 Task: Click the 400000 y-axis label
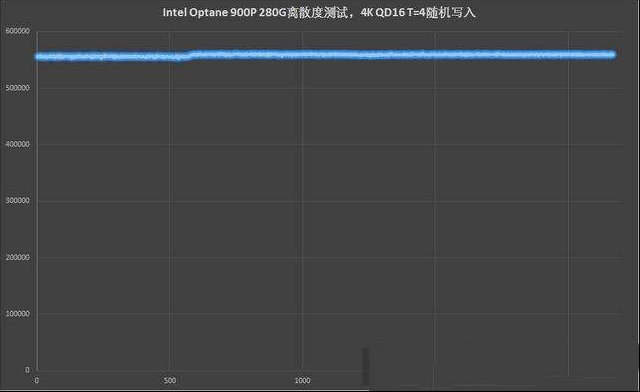point(18,144)
